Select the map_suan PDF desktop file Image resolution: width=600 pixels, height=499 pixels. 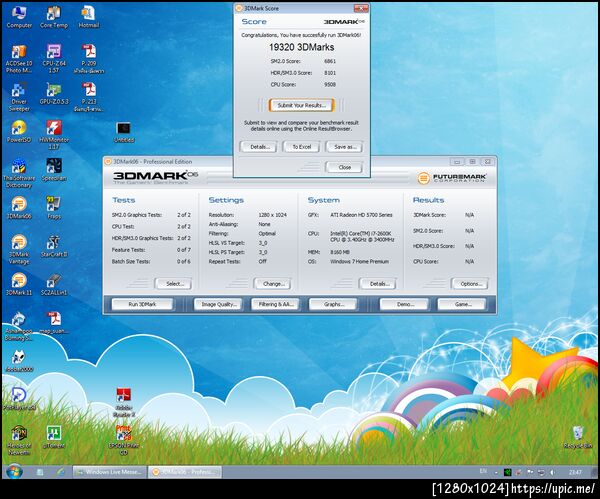tap(54, 323)
